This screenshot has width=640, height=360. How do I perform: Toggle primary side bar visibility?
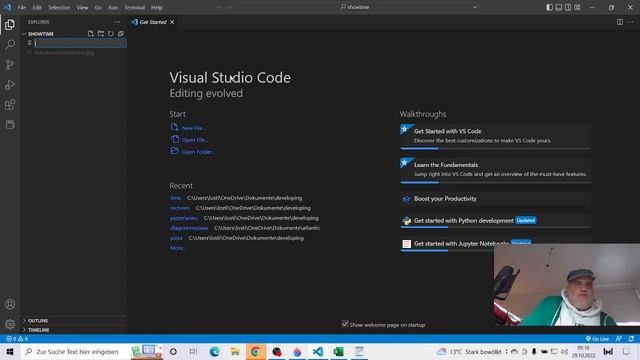[x=550, y=7]
